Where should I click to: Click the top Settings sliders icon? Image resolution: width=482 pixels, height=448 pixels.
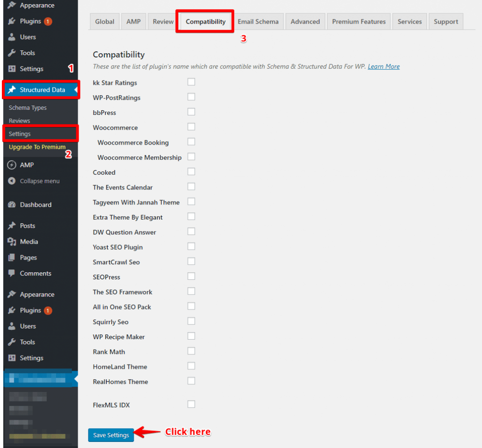coord(12,69)
